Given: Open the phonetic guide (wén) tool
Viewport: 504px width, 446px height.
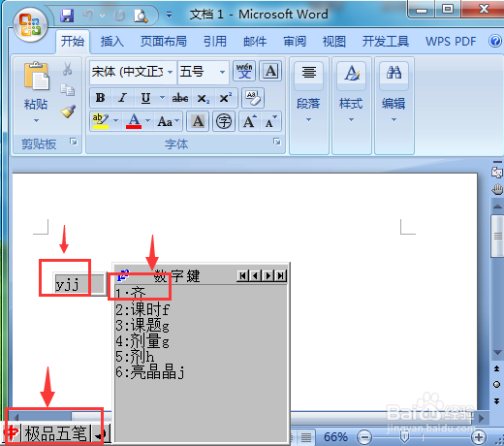Looking at the screenshot, I should pyautogui.click(x=244, y=71).
